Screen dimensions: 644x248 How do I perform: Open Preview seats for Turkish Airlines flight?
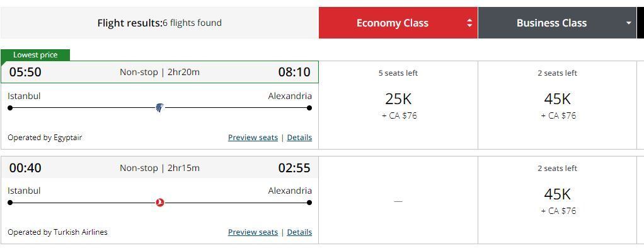(x=253, y=232)
